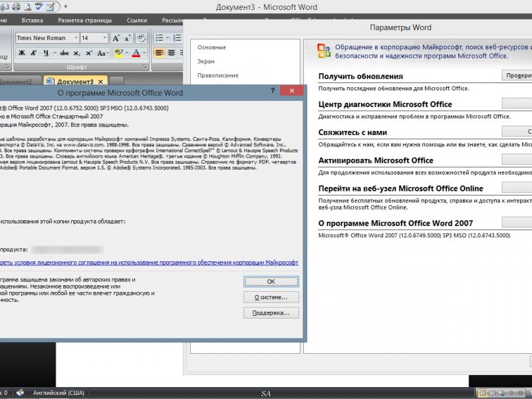Open the Change Case (Aa) menu

pos(103,53)
